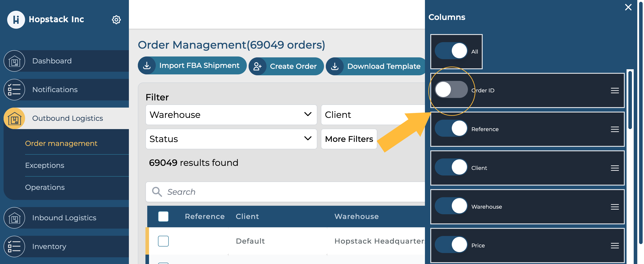The height and width of the screenshot is (264, 644).
Task: Click the Inbound Logistics warehouse icon
Action: pyautogui.click(x=15, y=218)
